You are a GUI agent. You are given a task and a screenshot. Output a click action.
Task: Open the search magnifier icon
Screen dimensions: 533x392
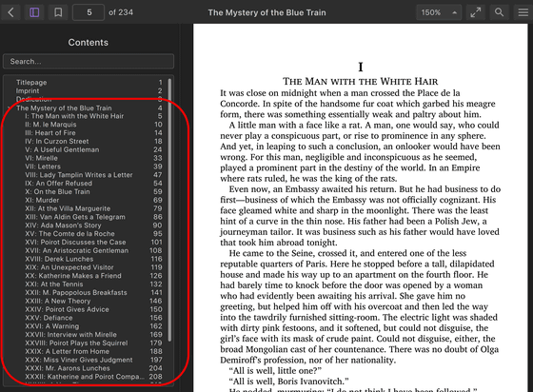[499, 12]
